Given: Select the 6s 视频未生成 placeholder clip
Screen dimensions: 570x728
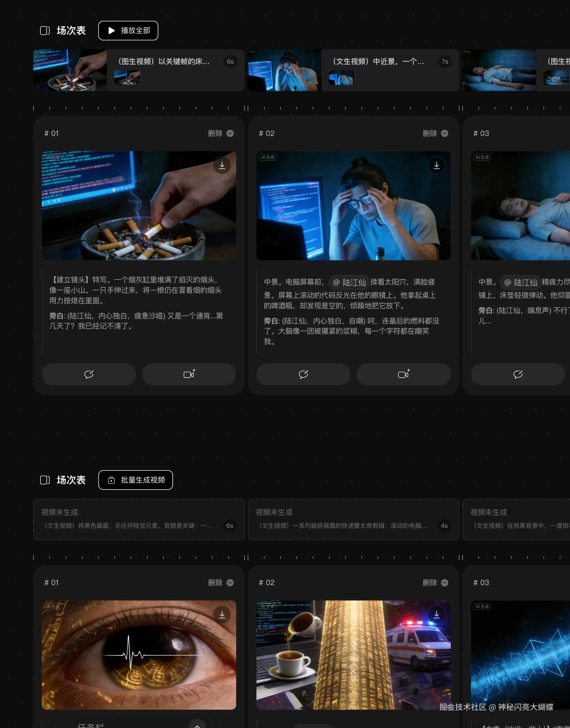Looking at the screenshot, I should click(x=138, y=520).
